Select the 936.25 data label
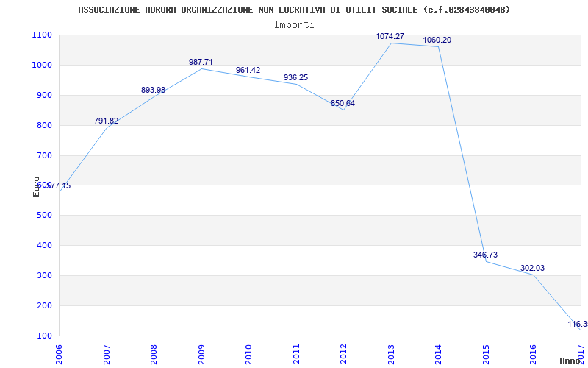The width and height of the screenshot is (588, 368). click(295, 78)
